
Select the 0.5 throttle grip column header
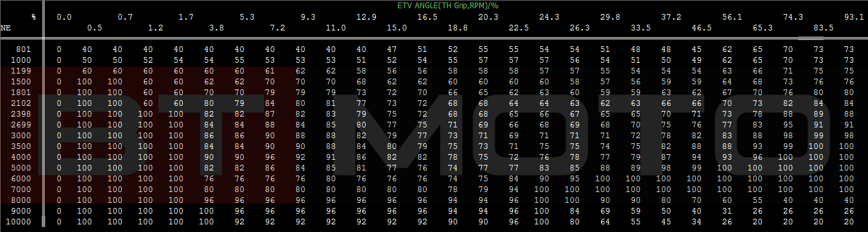95,28
